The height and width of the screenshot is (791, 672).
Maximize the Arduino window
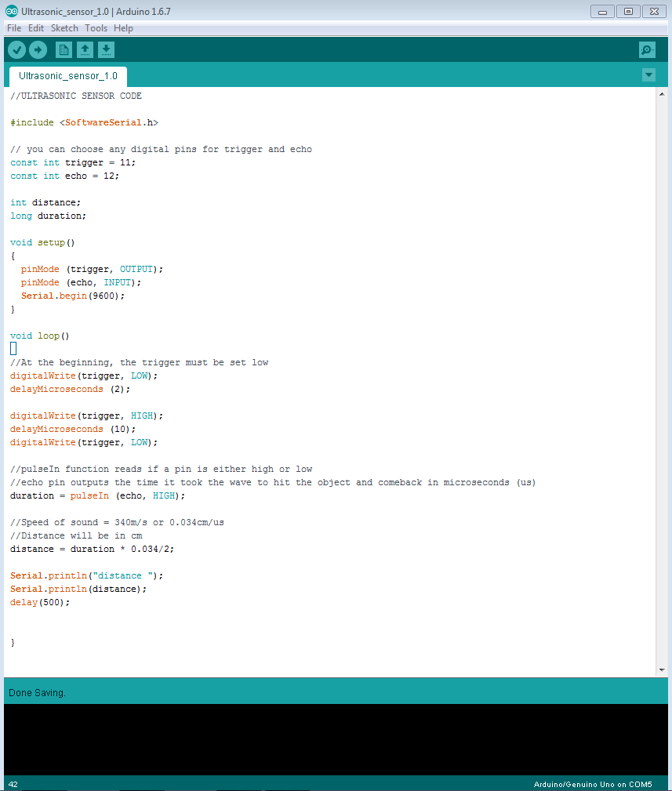click(x=628, y=11)
